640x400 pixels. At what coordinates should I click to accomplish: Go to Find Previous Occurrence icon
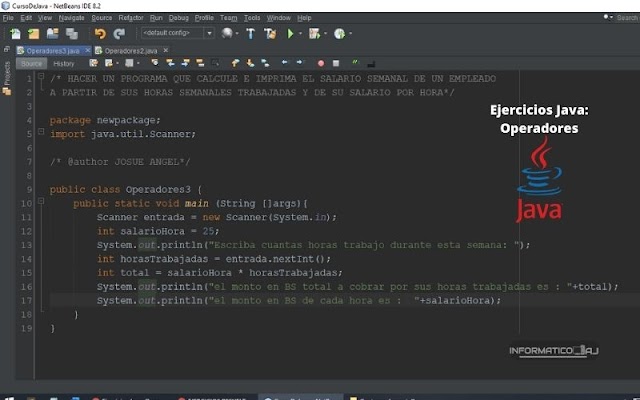click(170, 63)
